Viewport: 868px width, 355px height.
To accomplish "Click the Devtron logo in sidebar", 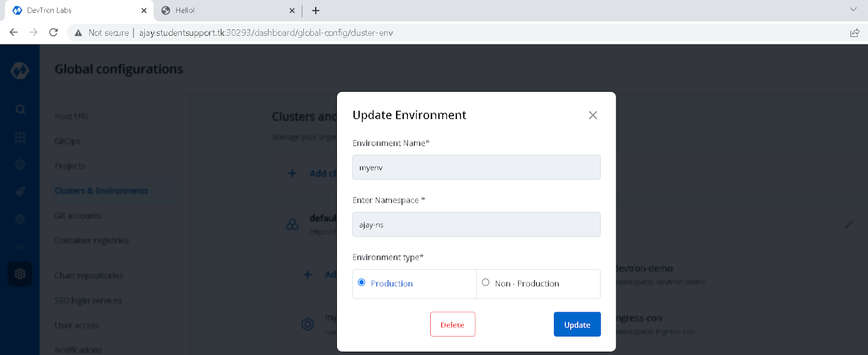I will click(x=20, y=71).
